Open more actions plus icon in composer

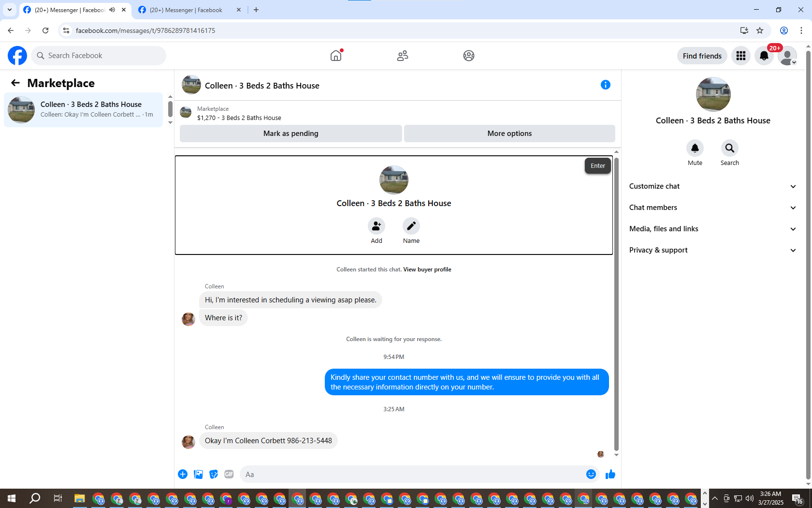[183, 474]
